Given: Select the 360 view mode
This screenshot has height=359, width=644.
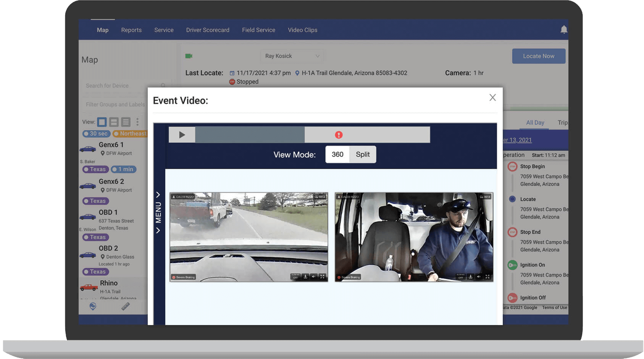Looking at the screenshot, I should tap(337, 155).
